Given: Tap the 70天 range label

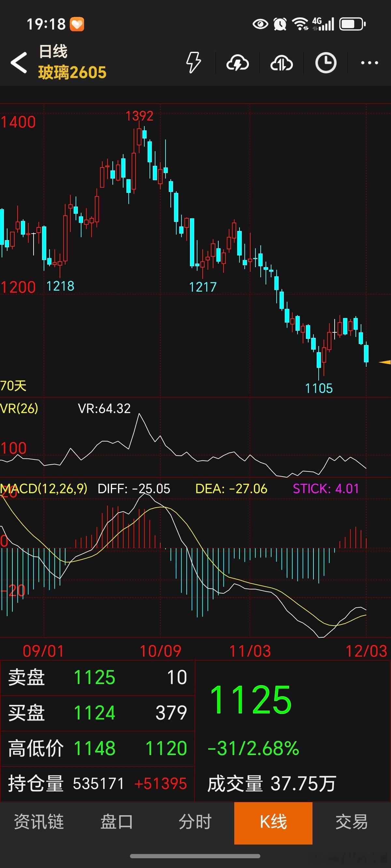Looking at the screenshot, I should 13,385.
